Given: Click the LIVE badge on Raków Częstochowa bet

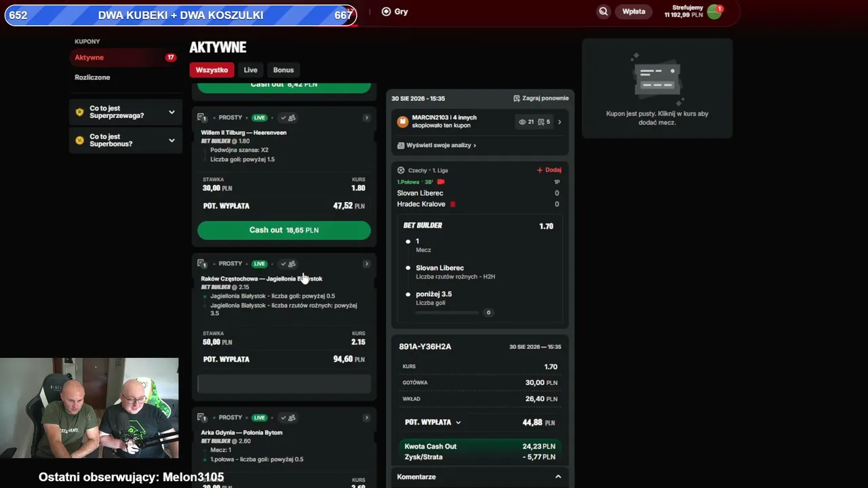Looking at the screenshot, I should pos(260,264).
